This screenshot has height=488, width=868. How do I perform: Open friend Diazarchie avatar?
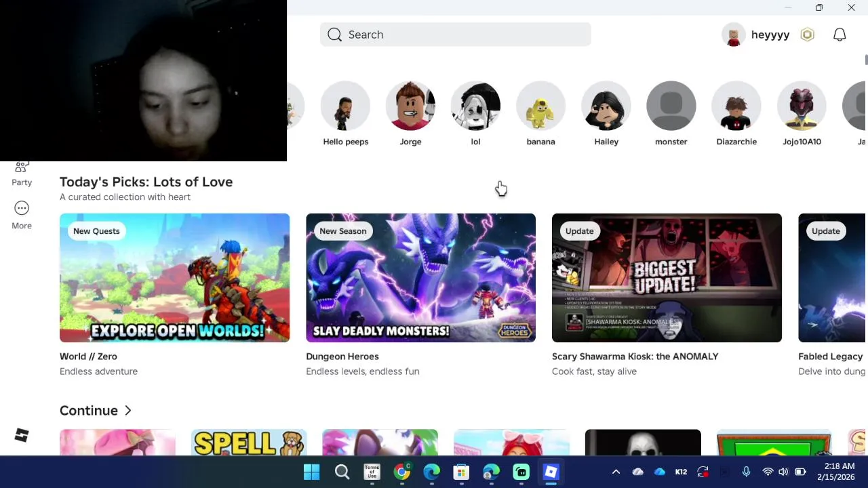[736, 106]
